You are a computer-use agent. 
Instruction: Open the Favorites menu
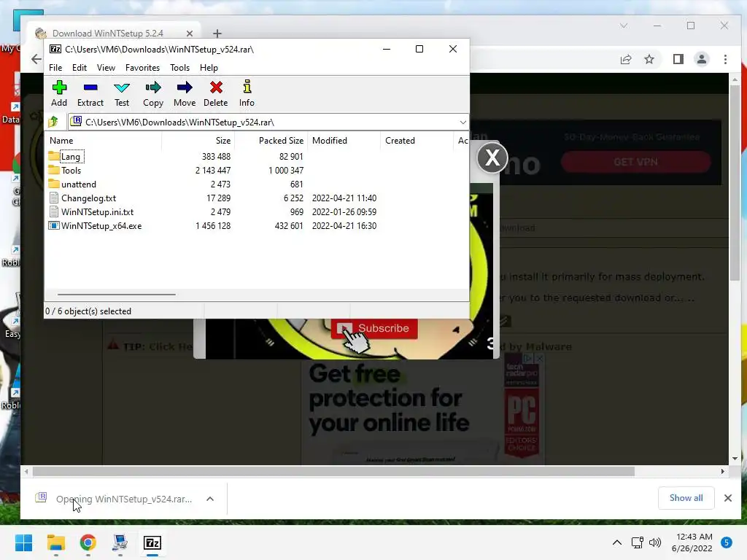142,68
